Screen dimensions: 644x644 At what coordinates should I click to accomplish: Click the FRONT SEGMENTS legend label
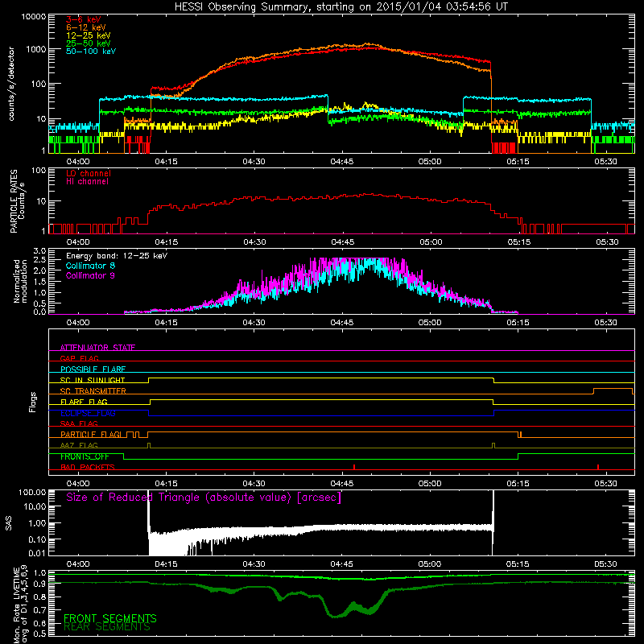coord(110,618)
